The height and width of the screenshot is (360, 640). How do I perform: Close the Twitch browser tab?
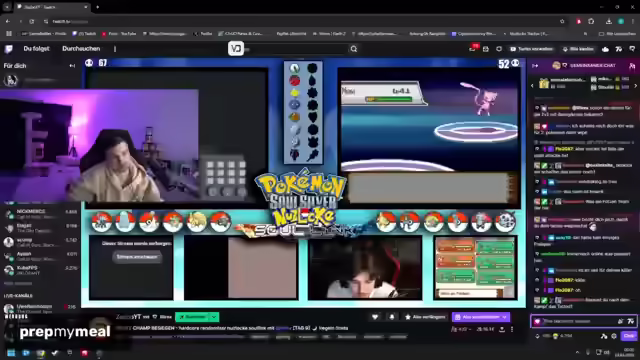(85, 7)
